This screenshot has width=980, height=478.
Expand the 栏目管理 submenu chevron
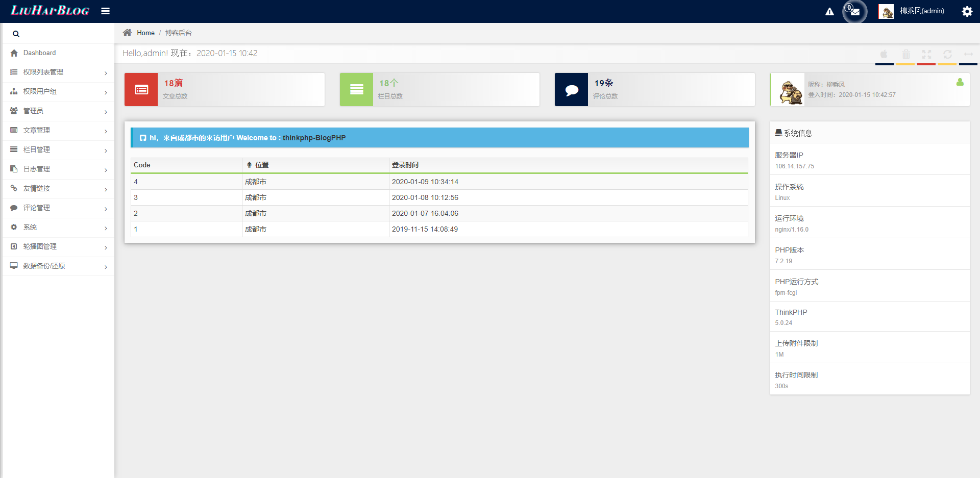coord(106,151)
